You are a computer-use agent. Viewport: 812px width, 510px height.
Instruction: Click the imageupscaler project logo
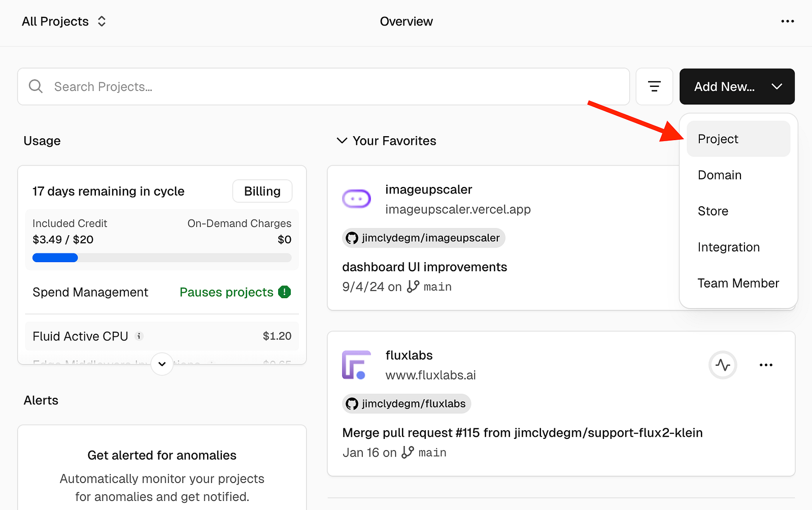click(x=356, y=199)
